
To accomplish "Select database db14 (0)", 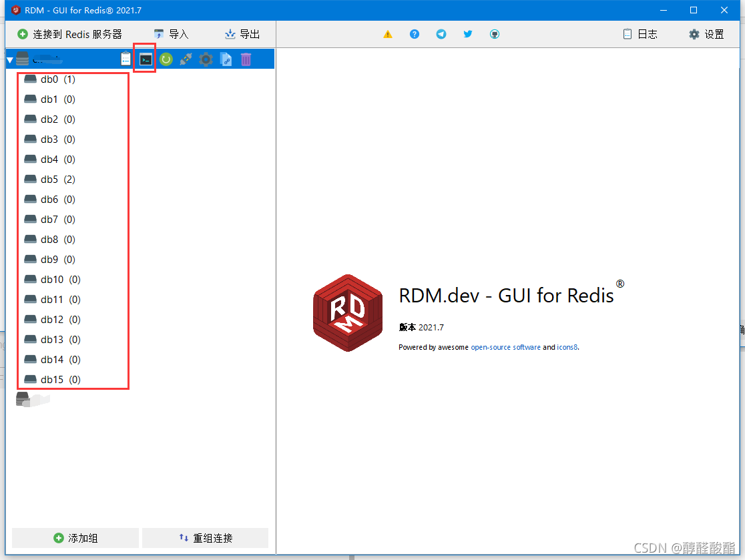I will pos(52,360).
